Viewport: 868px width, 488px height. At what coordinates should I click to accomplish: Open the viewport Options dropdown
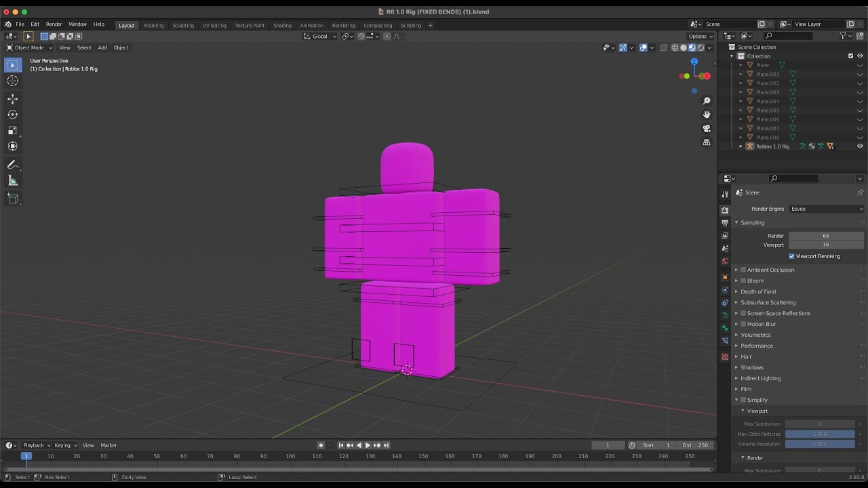701,36
